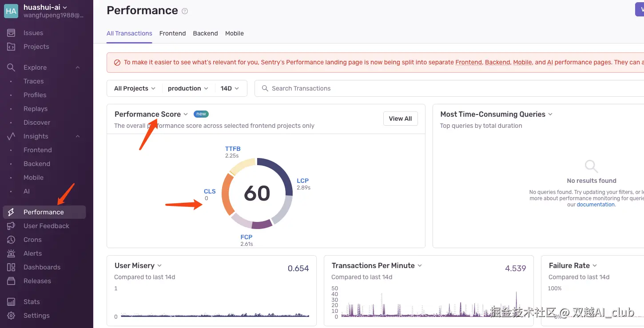Click the View All button
Viewport: 644px width, 328px height.
400,119
